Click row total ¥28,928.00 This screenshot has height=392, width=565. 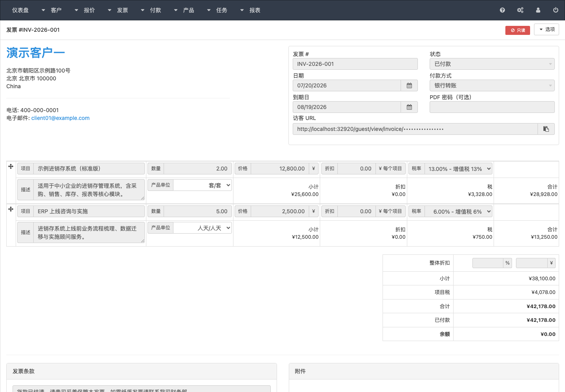pos(544,194)
